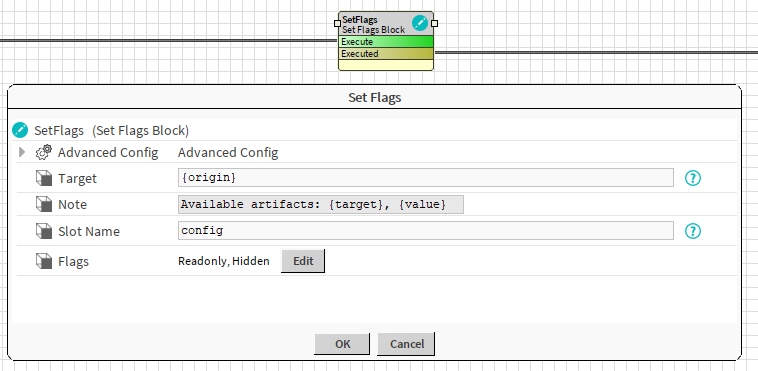Click the left connector of SetFlags block
The height and width of the screenshot is (371, 758).
tap(337, 23)
